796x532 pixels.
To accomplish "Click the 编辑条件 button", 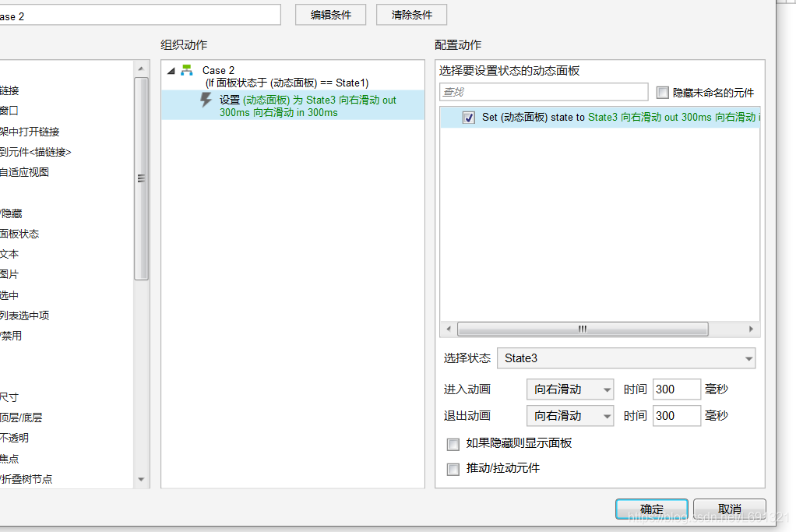I will pos(330,15).
